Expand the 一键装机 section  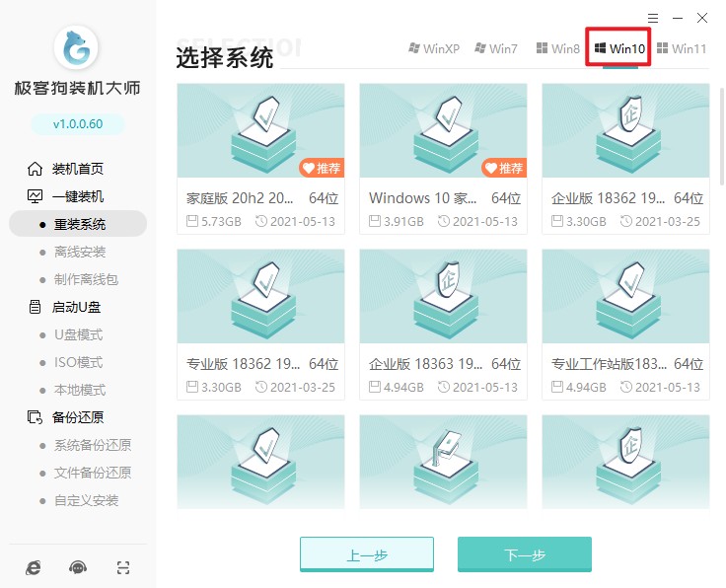(x=77, y=196)
